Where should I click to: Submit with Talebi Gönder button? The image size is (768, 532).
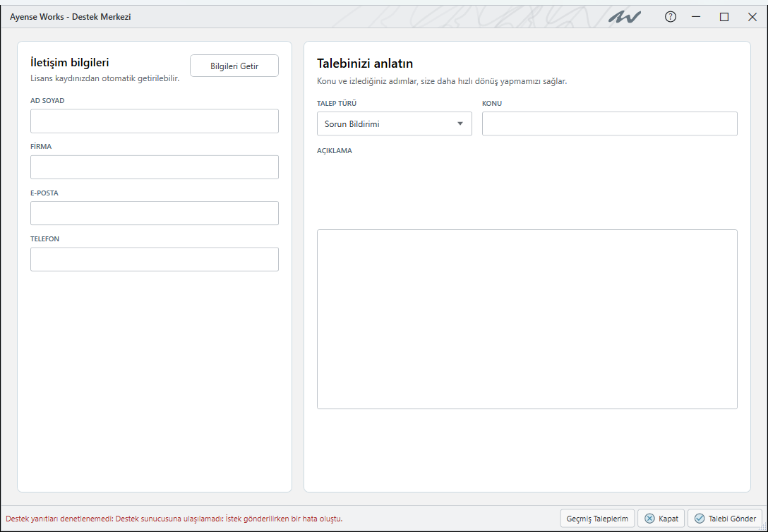(725, 519)
